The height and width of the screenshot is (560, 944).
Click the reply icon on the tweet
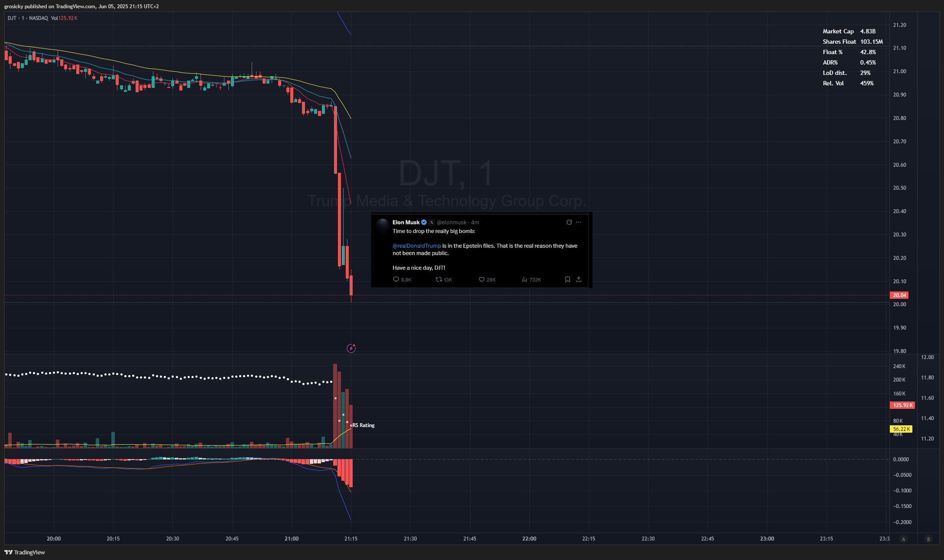(x=396, y=279)
